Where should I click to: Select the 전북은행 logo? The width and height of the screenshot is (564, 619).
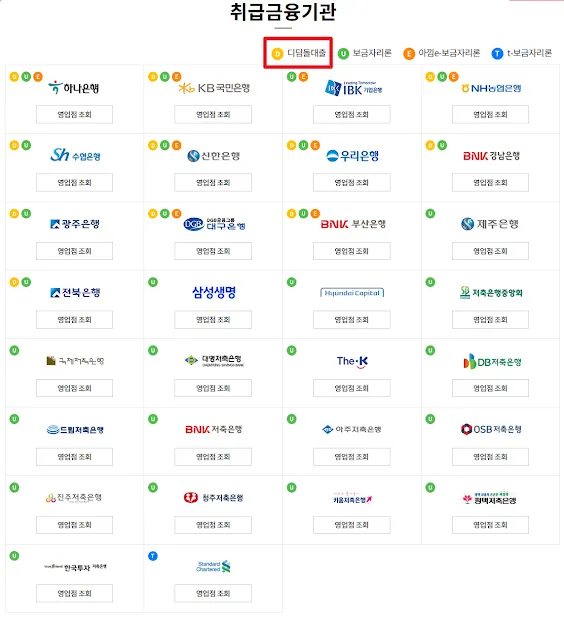pyautogui.click(x=75, y=293)
